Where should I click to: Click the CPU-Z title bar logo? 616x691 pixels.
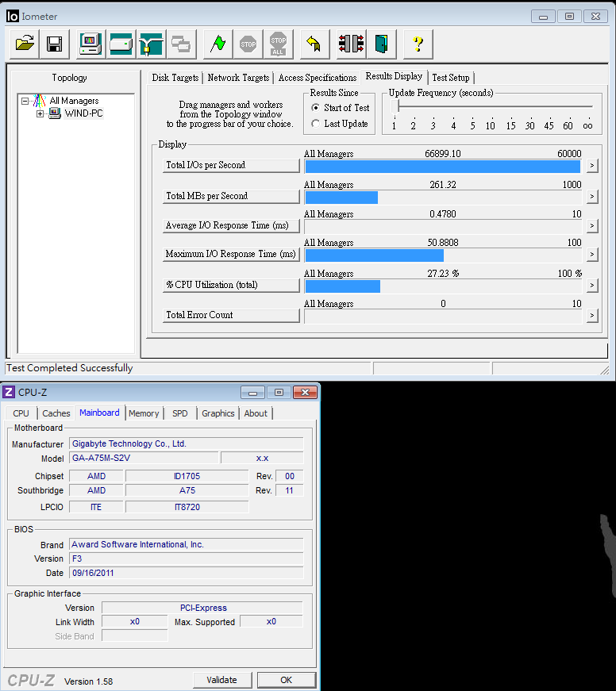(9, 392)
